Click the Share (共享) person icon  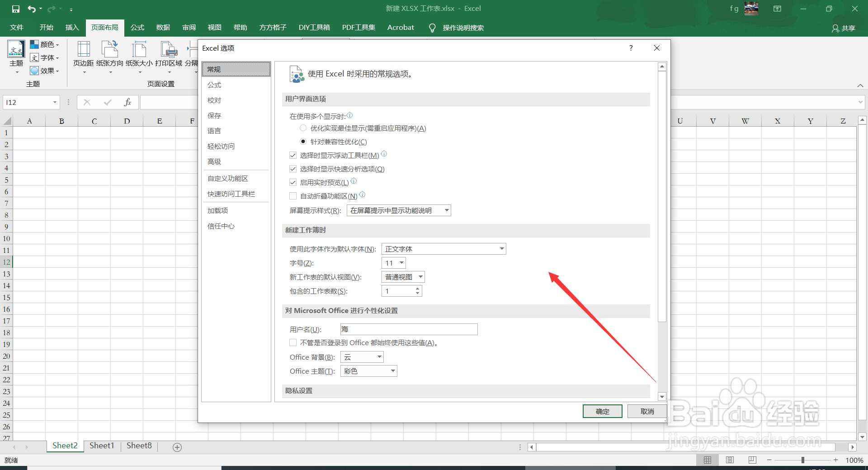tap(835, 28)
